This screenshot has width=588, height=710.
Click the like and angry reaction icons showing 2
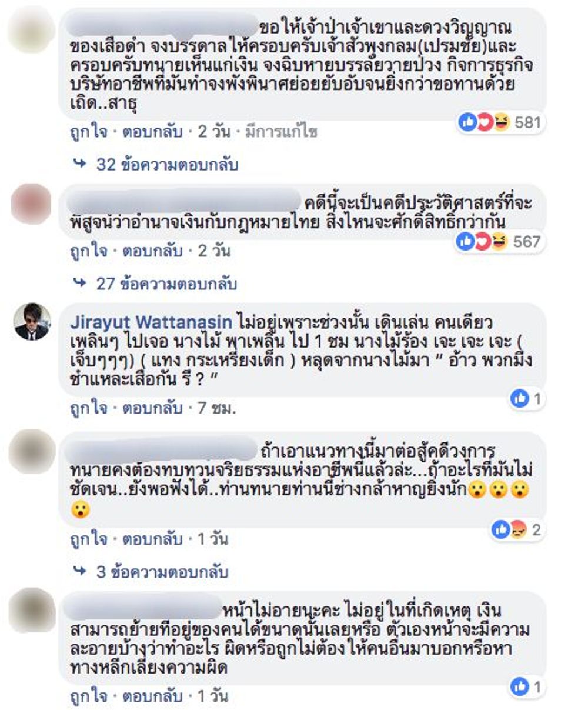tap(509, 530)
